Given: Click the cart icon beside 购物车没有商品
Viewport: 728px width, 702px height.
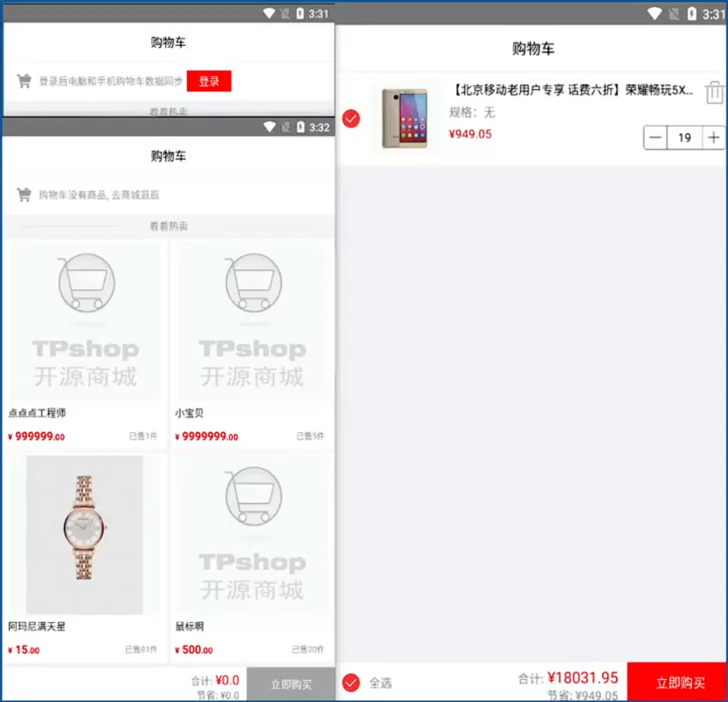Looking at the screenshot, I should click(24, 194).
